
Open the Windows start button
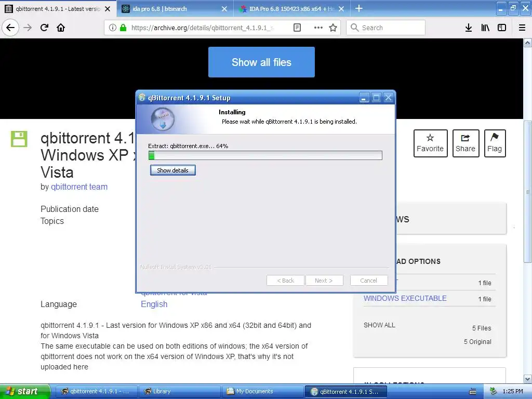pos(25,391)
